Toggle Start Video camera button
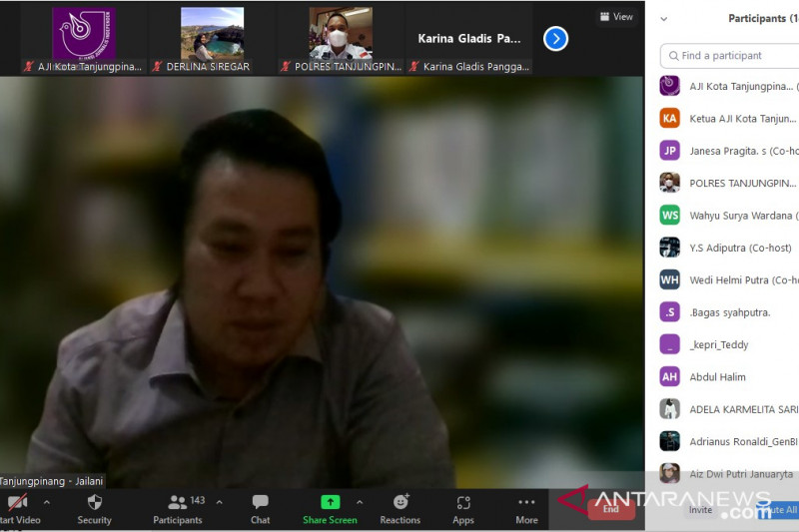799x532 pixels. pyautogui.click(x=17, y=502)
